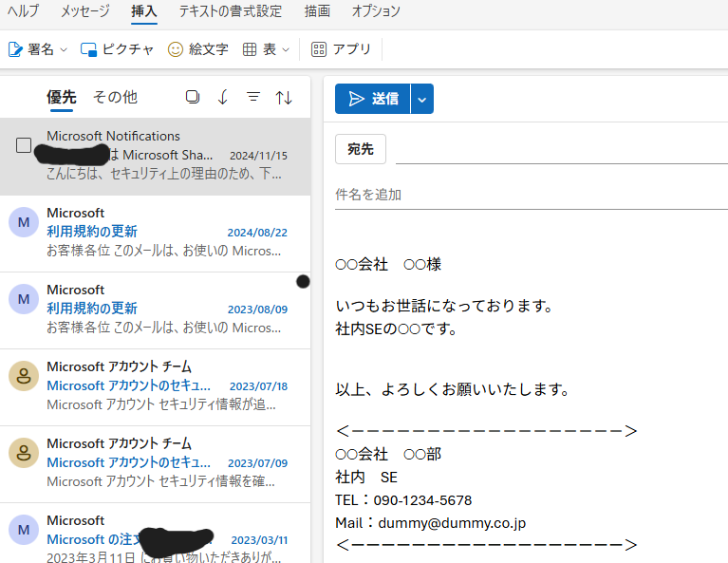Expand the 表 table dropdown
728x563 pixels.
click(285, 49)
